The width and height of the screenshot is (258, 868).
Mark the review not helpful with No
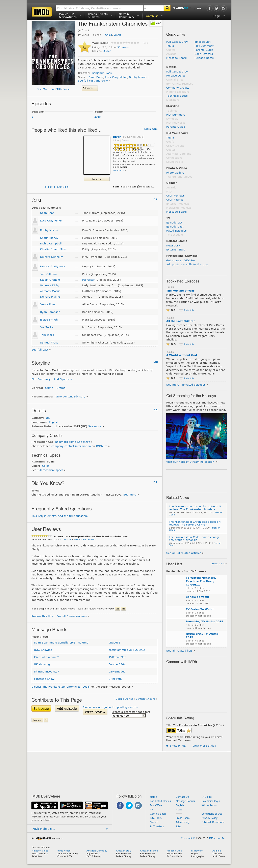click(x=123, y=609)
